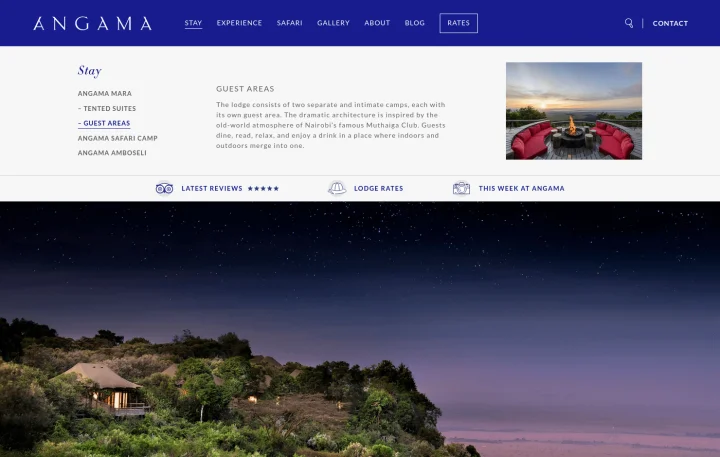Select the Guest Areas sub-item
The height and width of the screenshot is (457, 720).
[104, 123]
